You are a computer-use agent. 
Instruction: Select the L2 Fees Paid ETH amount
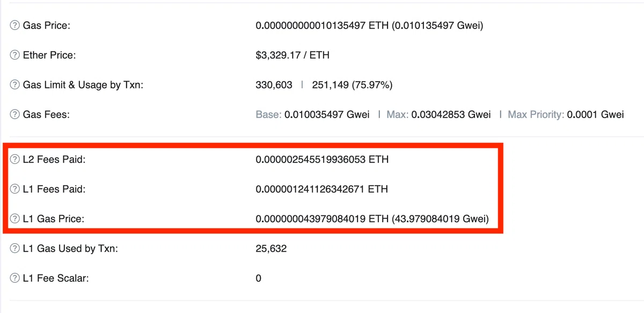(322, 159)
